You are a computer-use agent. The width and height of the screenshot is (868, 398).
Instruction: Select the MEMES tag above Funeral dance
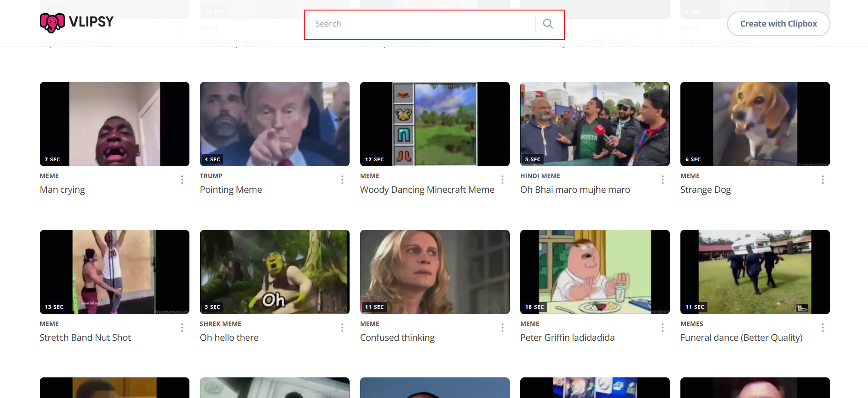pyautogui.click(x=692, y=324)
